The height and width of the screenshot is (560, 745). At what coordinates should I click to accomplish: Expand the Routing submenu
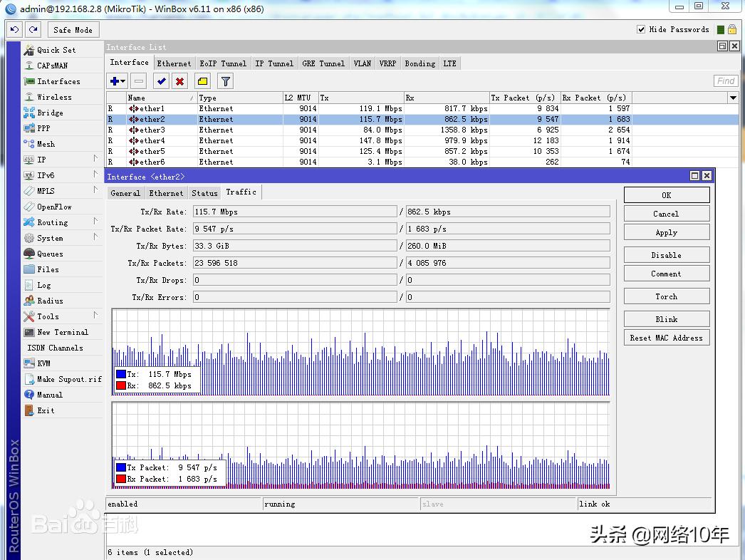95,222
